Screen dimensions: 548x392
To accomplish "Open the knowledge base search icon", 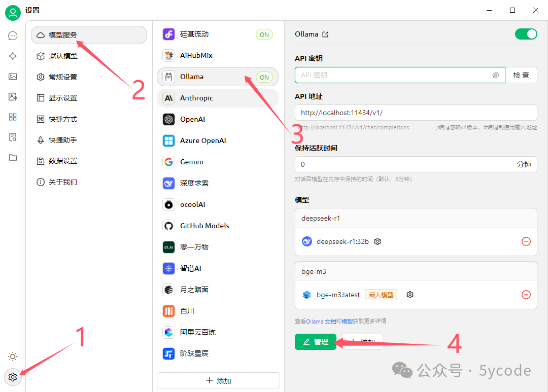I will pyautogui.click(x=13, y=137).
